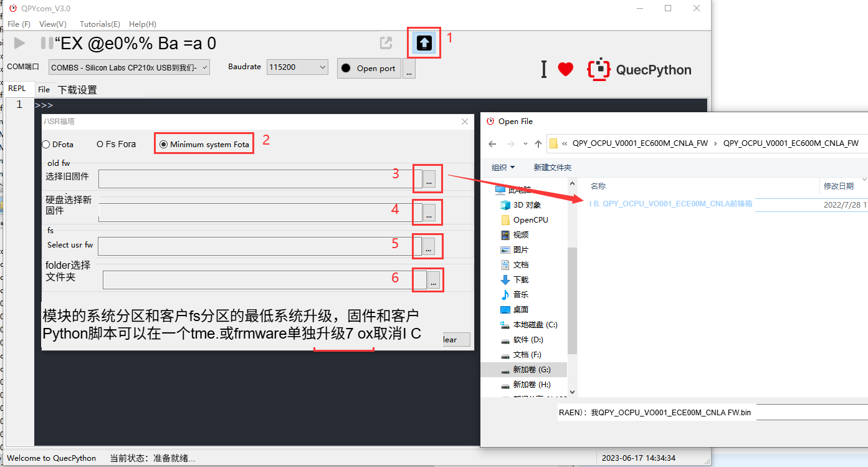
Task: Browse for the new firmware file
Action: tap(429, 213)
